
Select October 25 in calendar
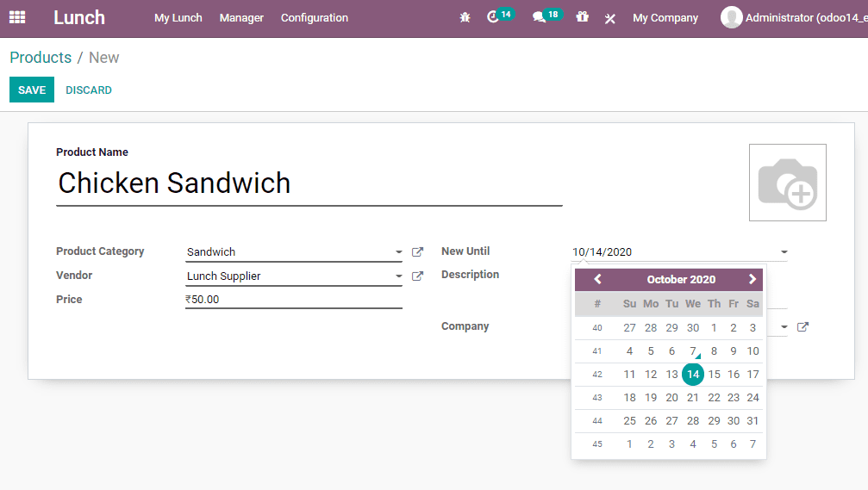pos(629,421)
